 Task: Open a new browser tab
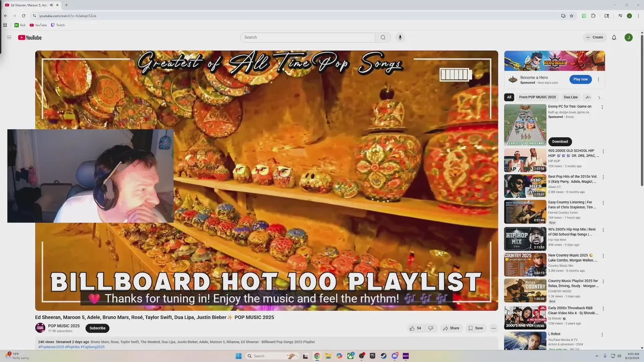66,5
